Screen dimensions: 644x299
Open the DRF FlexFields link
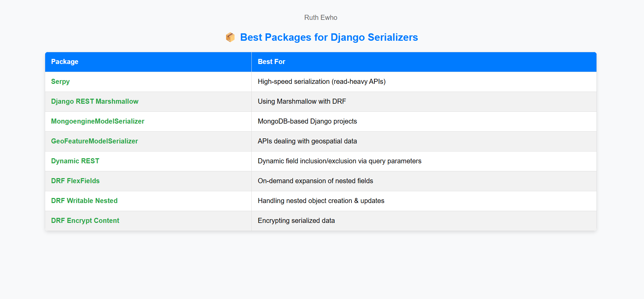75,181
